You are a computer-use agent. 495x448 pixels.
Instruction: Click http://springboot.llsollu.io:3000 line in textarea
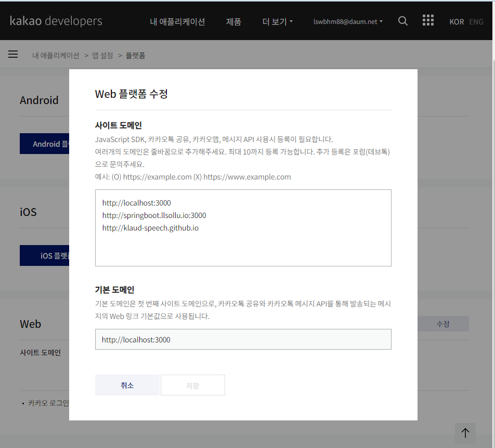click(154, 215)
